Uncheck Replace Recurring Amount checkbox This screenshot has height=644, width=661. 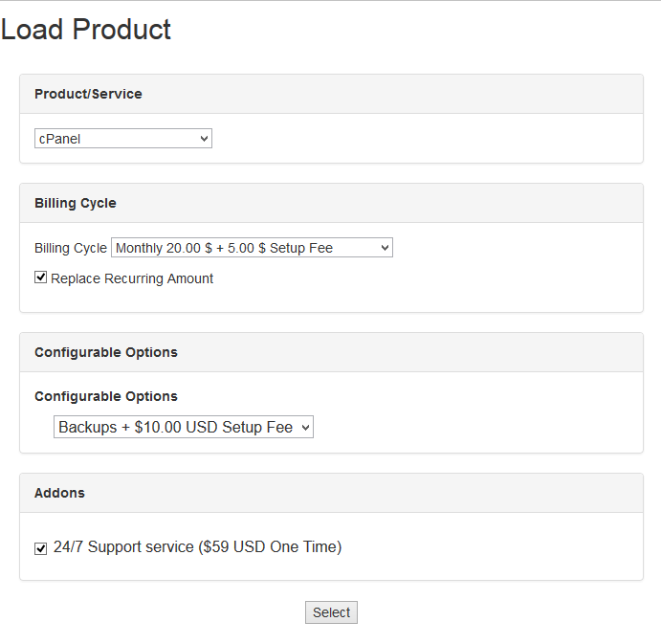[x=40, y=278]
